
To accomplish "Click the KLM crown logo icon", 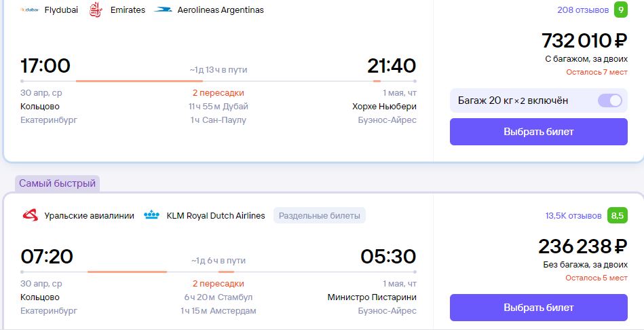I will coord(151,215).
